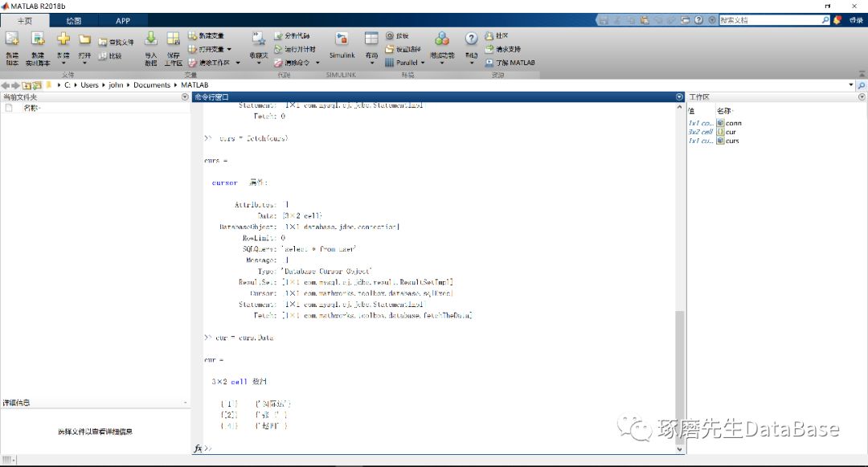Open the notifications bell
868x467 pixels.
tap(837, 20)
